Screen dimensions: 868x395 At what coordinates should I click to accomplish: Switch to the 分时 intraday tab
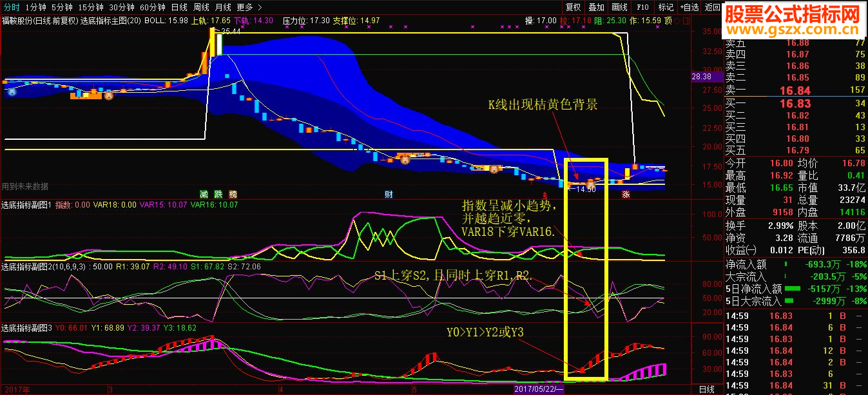click(12, 7)
